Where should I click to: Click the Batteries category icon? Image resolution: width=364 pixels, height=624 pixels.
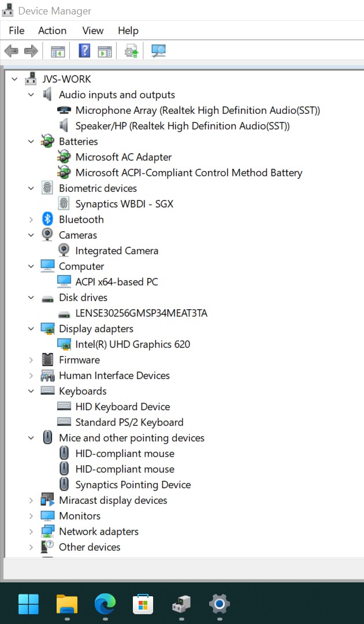(x=47, y=142)
